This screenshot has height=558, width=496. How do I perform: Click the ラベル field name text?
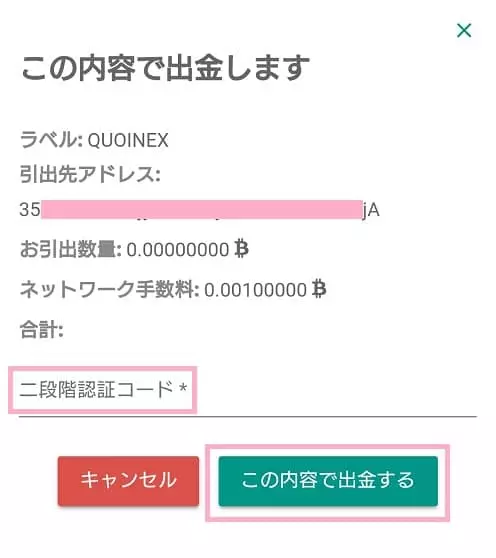(49, 140)
